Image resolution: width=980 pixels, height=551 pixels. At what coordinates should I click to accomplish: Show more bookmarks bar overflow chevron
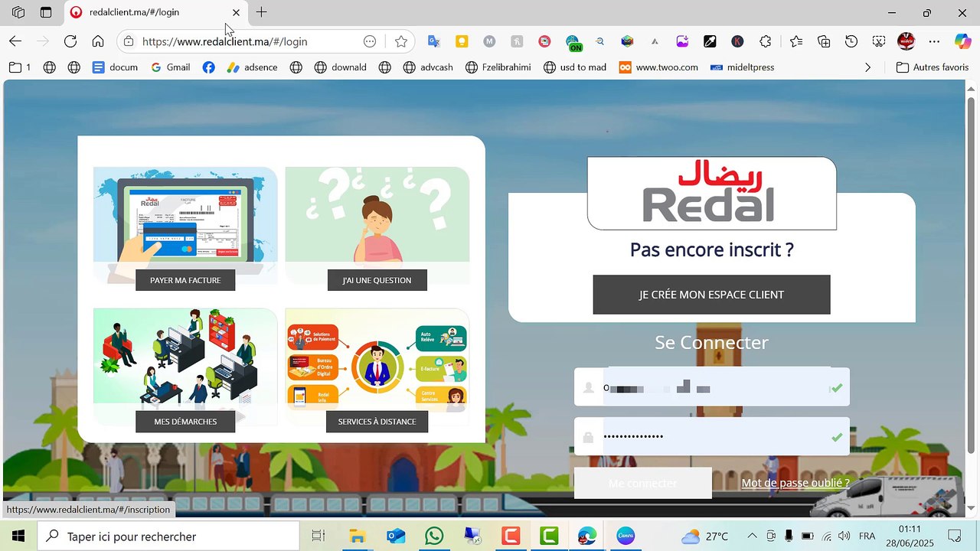867,67
